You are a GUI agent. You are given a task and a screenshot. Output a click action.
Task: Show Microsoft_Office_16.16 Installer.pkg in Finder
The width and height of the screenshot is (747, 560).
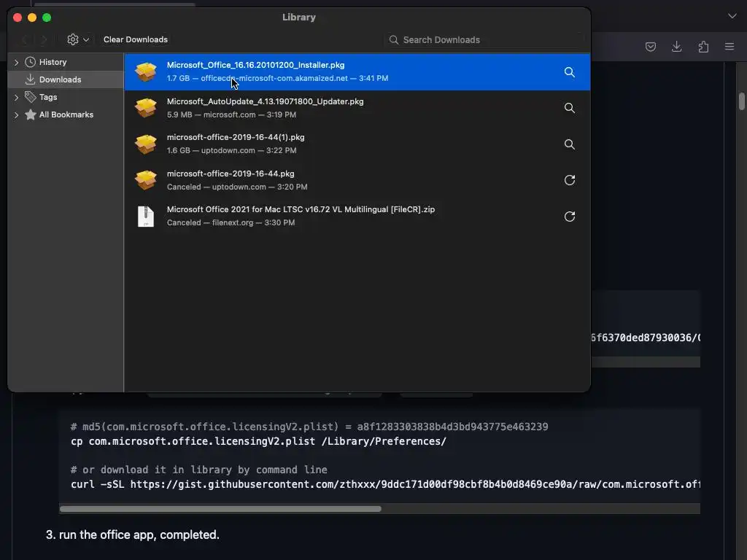coord(569,72)
